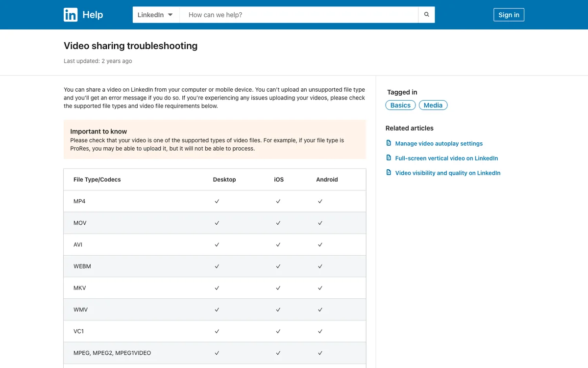Select the Basics tag
Image resolution: width=588 pixels, height=368 pixels.
coord(400,105)
